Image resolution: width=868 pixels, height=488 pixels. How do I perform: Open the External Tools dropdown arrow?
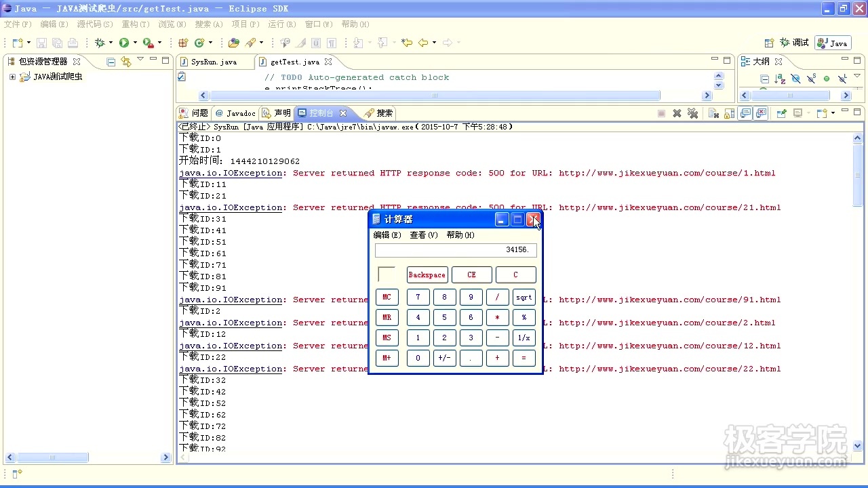point(159,43)
